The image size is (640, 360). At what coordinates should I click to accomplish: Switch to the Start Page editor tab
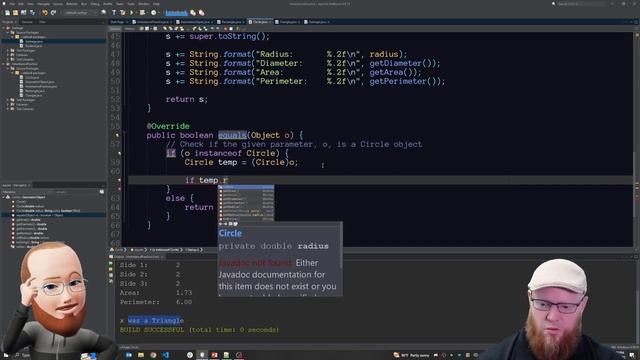(x=119, y=22)
